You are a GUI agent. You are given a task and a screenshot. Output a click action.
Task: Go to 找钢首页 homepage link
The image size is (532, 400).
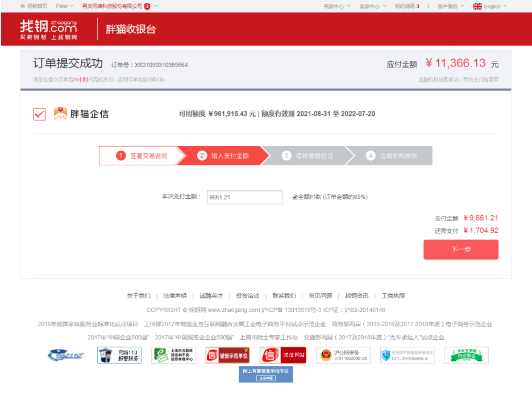tap(37, 6)
